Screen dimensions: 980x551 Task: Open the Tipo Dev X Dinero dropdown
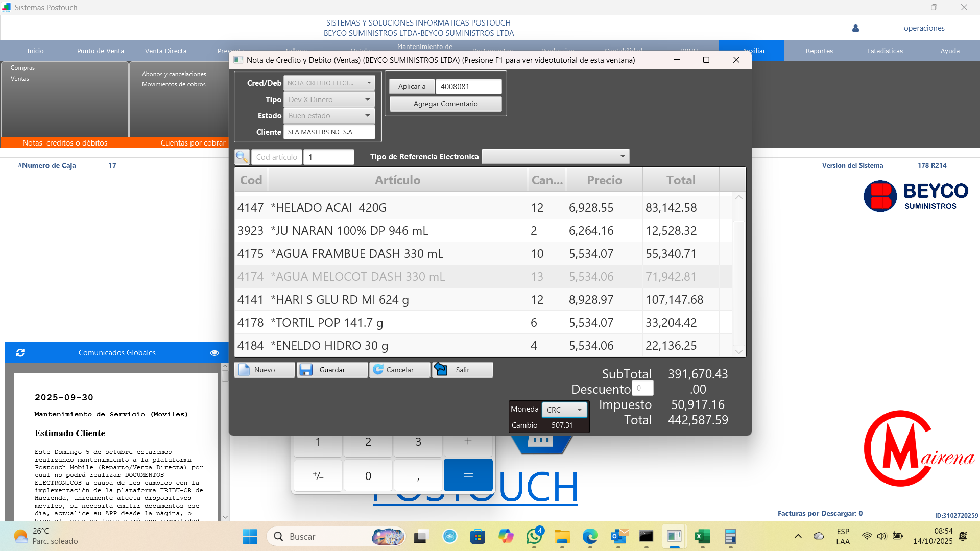tap(367, 100)
